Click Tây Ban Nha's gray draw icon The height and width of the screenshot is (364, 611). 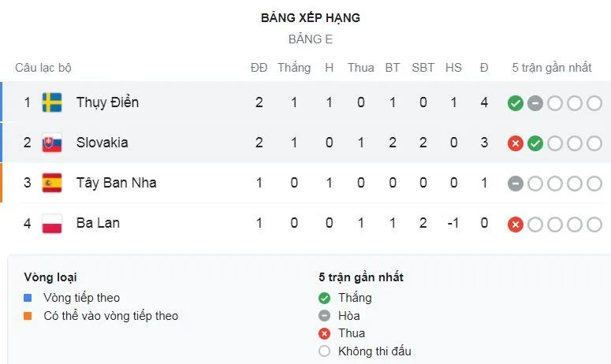coord(516,184)
